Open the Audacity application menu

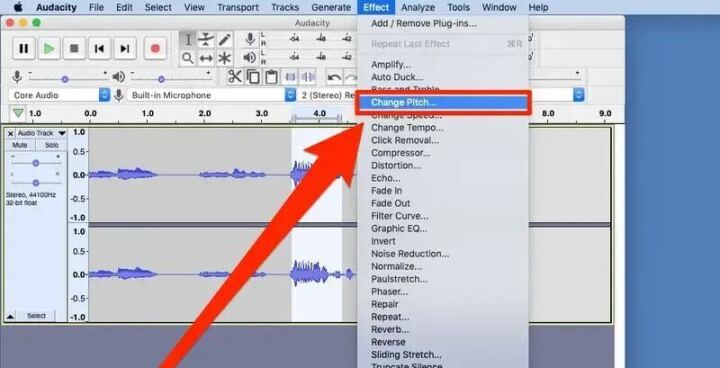pos(57,7)
